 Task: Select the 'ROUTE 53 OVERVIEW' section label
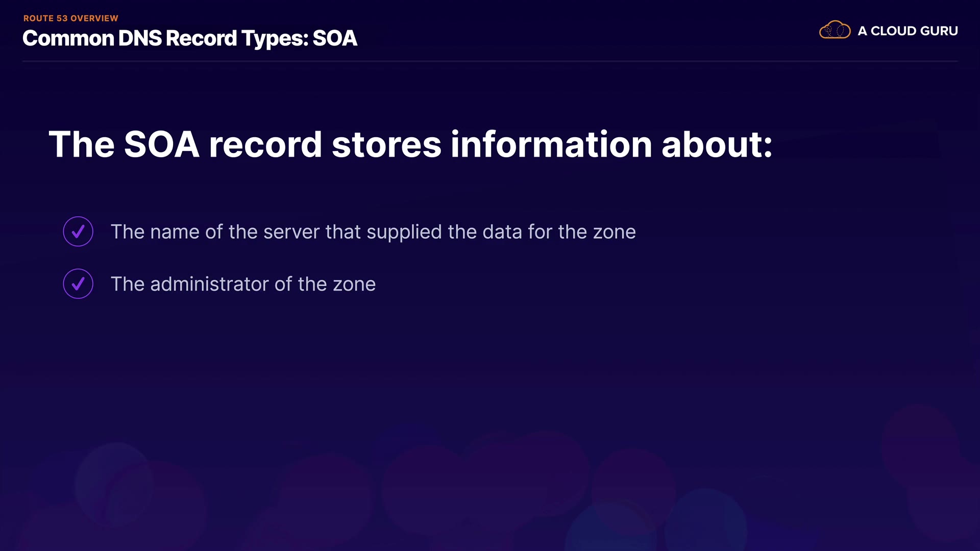71,18
